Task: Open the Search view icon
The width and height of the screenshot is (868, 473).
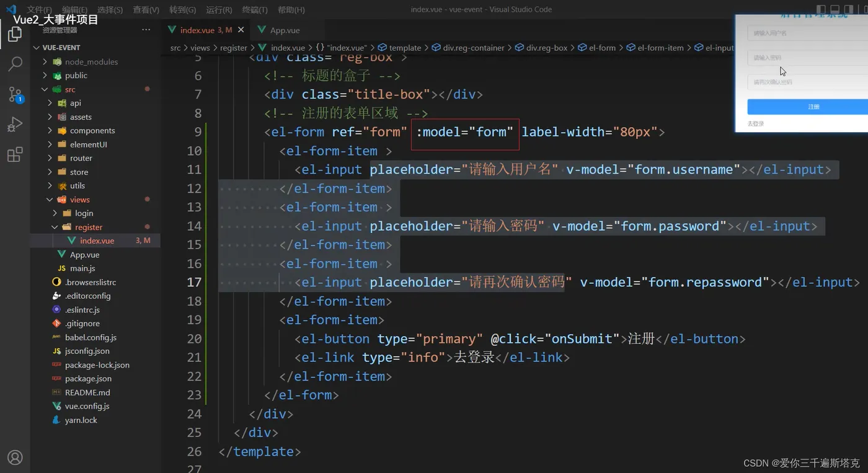Action: (15, 64)
